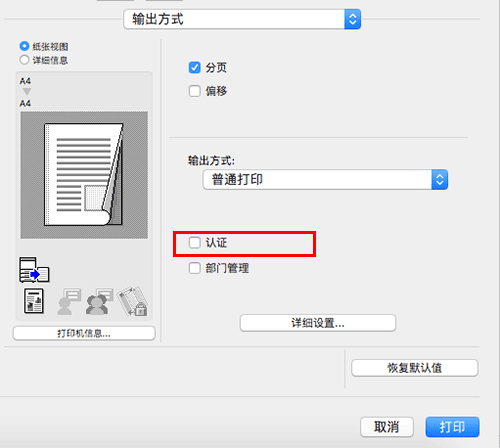Click the locked paper security icon
This screenshot has width=500, height=448.
point(133,301)
